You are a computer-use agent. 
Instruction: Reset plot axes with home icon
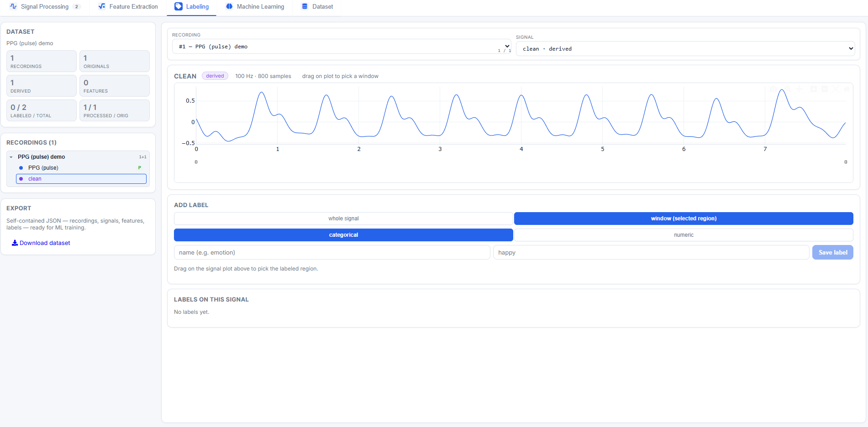(x=847, y=89)
